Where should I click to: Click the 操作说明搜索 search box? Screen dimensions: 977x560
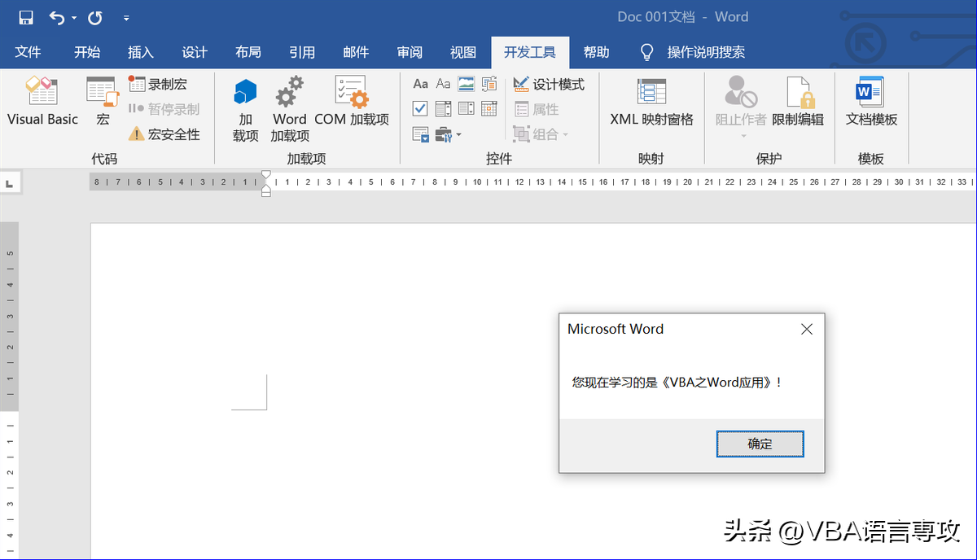tap(706, 52)
